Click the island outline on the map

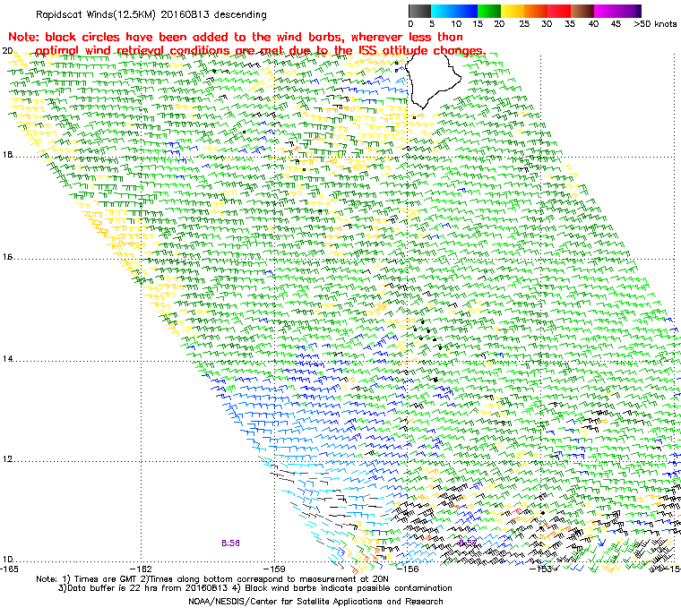point(432,82)
